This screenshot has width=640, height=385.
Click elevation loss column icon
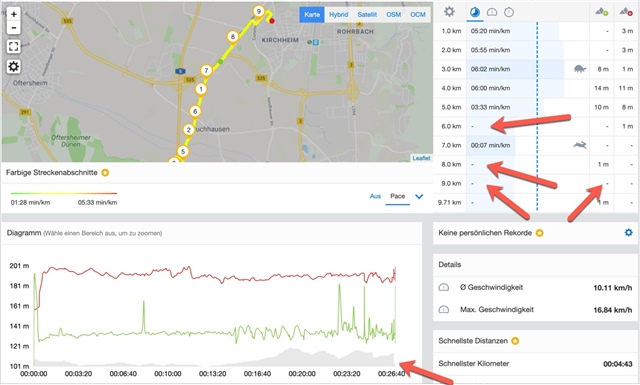(626, 12)
